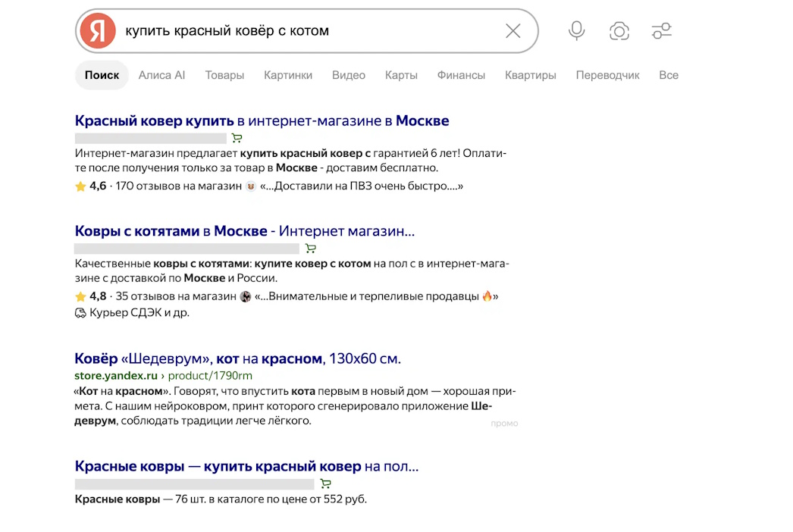Image resolution: width=793 pixels, height=532 pixels.
Task: Select the Поиск tab
Action: [102, 75]
